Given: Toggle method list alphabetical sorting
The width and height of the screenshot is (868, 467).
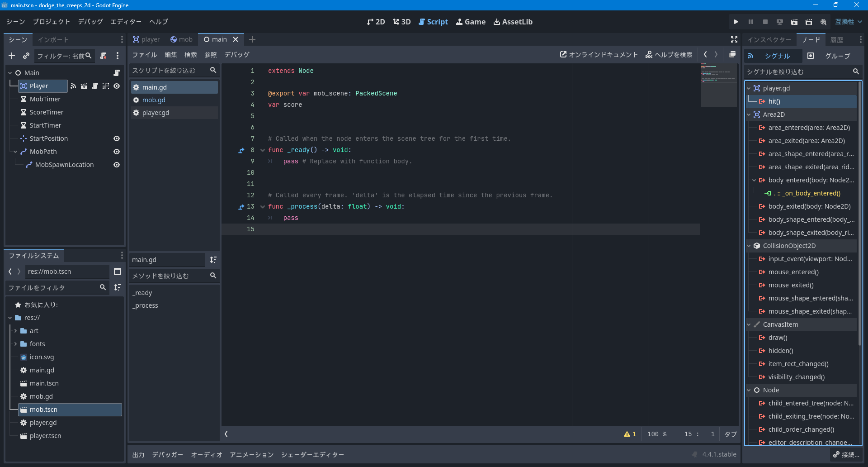Looking at the screenshot, I should [213, 260].
